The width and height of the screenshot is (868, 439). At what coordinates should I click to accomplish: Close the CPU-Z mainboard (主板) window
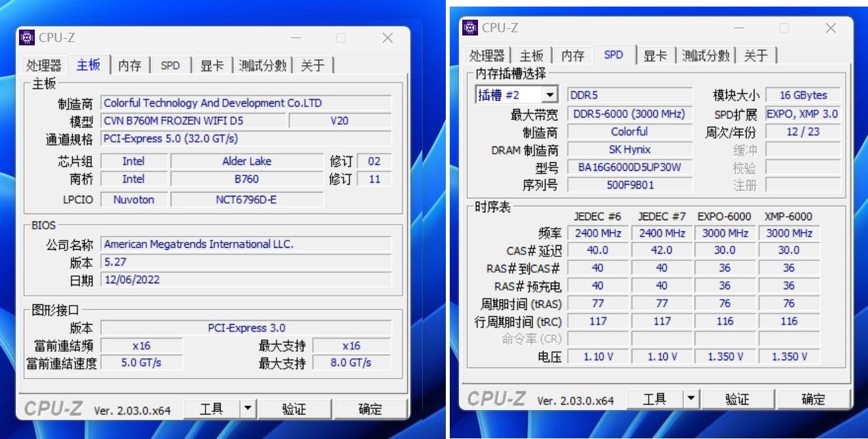(x=387, y=38)
